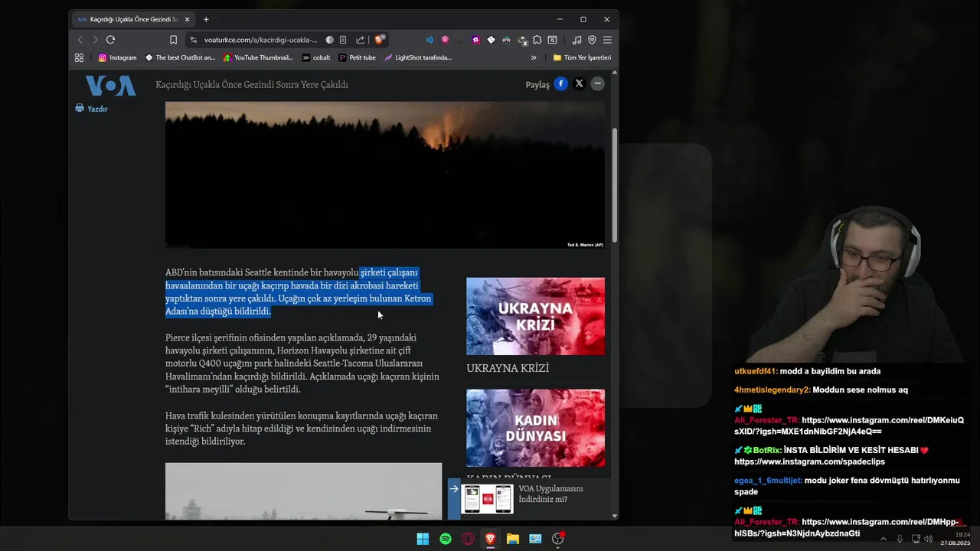Viewport: 980px width, 551px height.
Task: Open the Instagram bookmark
Action: (x=117, y=57)
